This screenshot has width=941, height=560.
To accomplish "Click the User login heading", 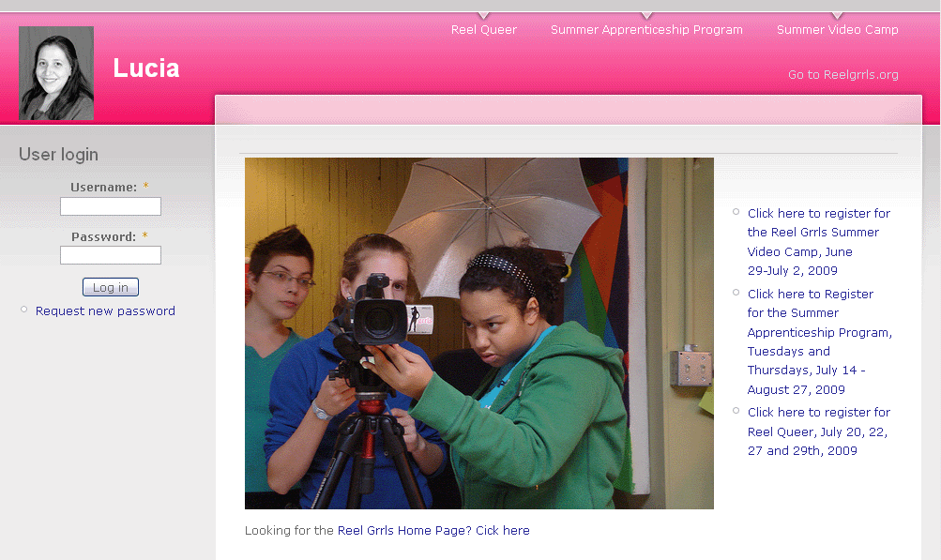I will tap(58, 154).
